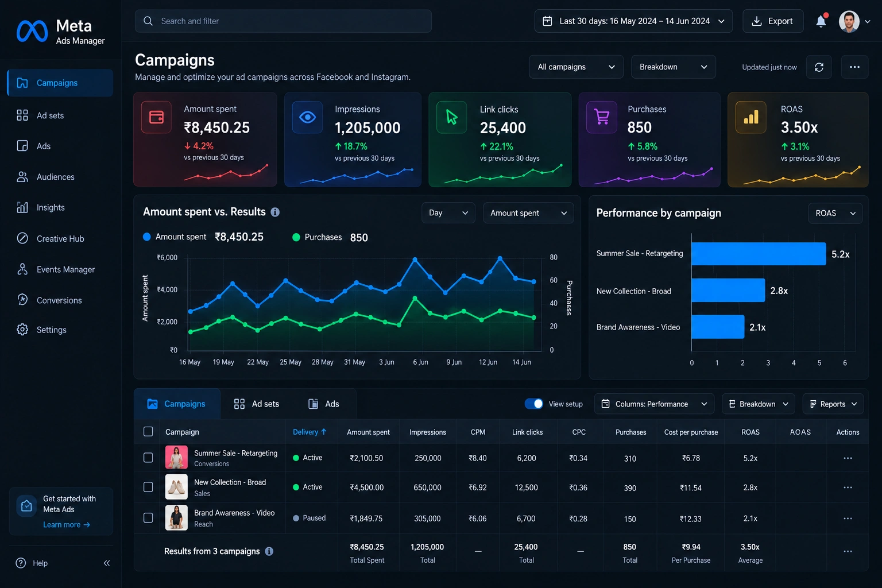Open actions menu for Summer Sale - Retargeting row
Screen dimensions: 882x588
(x=848, y=458)
